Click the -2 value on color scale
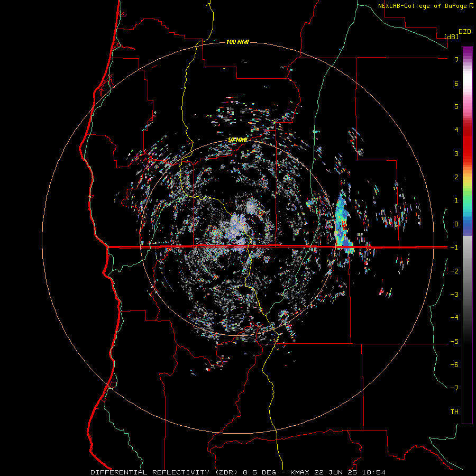This screenshot has height=476, width=476. 454,271
